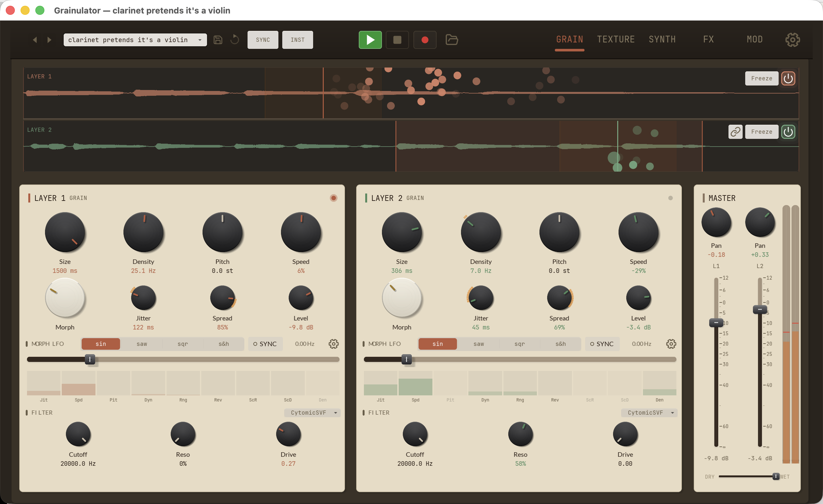
Task: Select sqr waveform for Layer 2 LFO
Action: point(520,344)
